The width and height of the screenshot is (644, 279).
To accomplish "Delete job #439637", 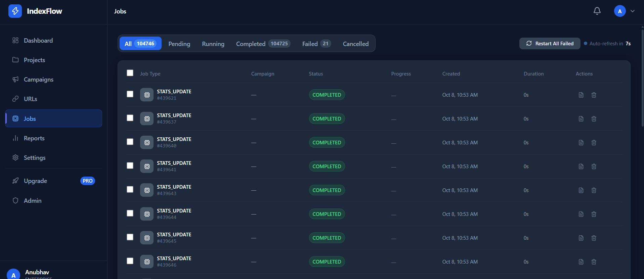I will click(594, 119).
